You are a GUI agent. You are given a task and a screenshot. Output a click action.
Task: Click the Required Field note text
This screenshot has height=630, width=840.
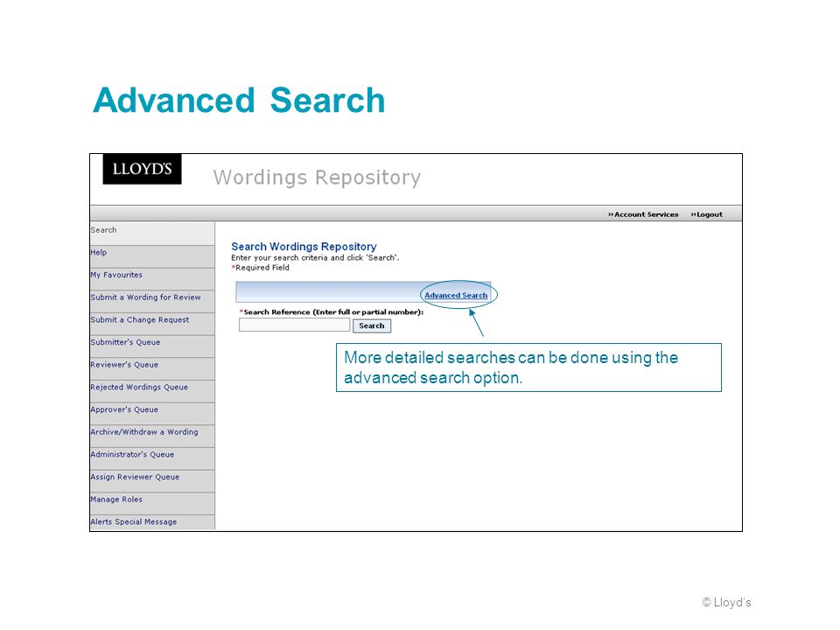(x=261, y=268)
